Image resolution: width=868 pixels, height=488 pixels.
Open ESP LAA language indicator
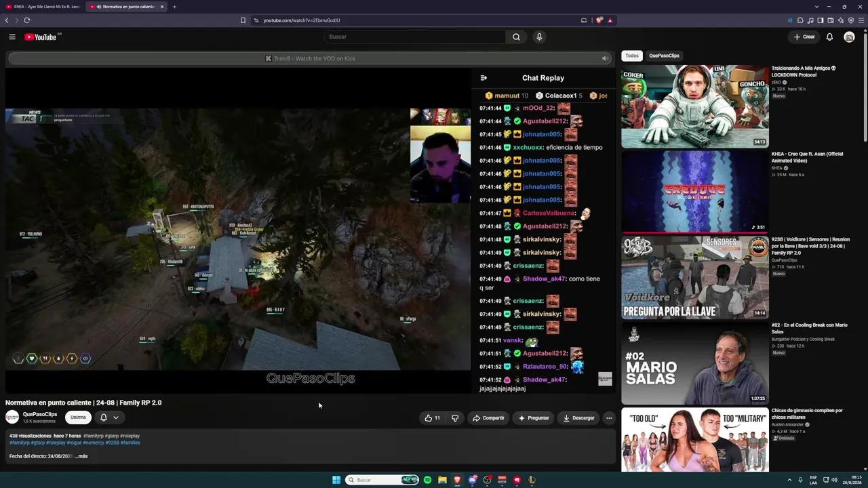tap(814, 480)
